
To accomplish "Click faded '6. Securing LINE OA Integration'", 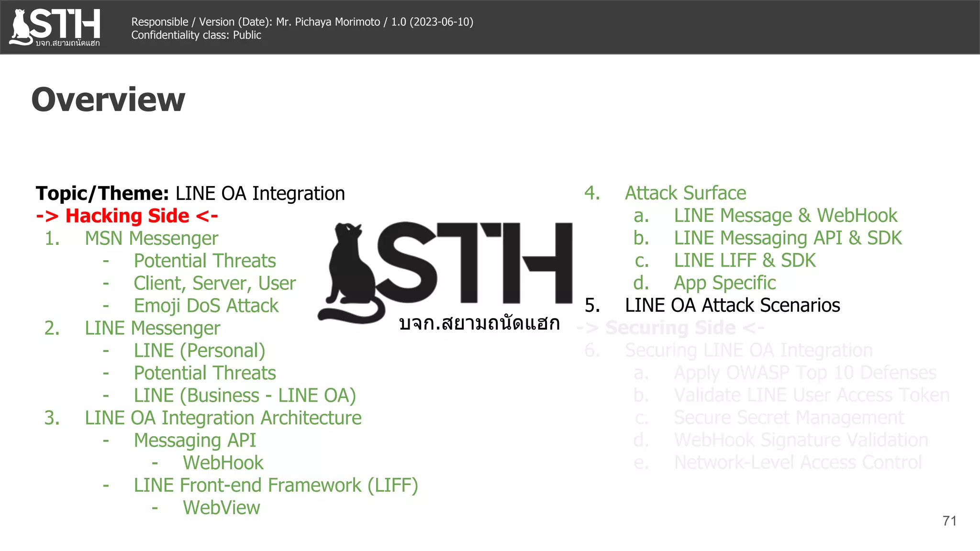I will [x=728, y=351].
